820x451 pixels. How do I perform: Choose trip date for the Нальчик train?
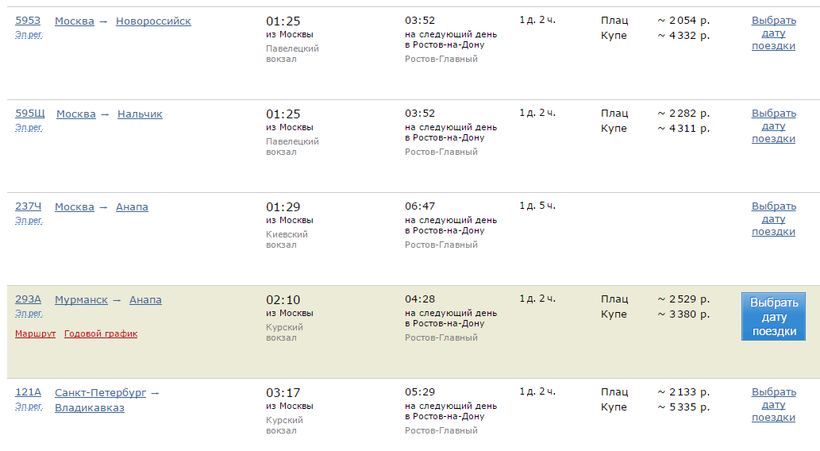click(x=773, y=126)
